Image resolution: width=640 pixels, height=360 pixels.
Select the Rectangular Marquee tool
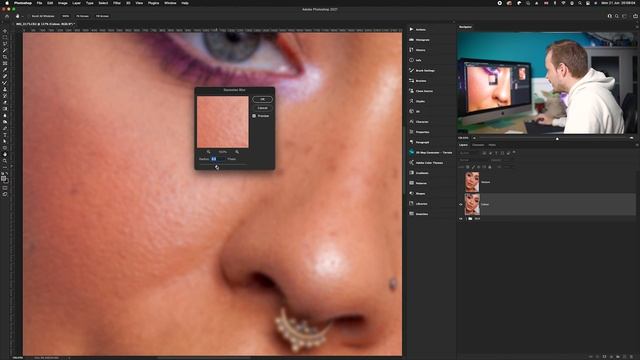coord(5,38)
